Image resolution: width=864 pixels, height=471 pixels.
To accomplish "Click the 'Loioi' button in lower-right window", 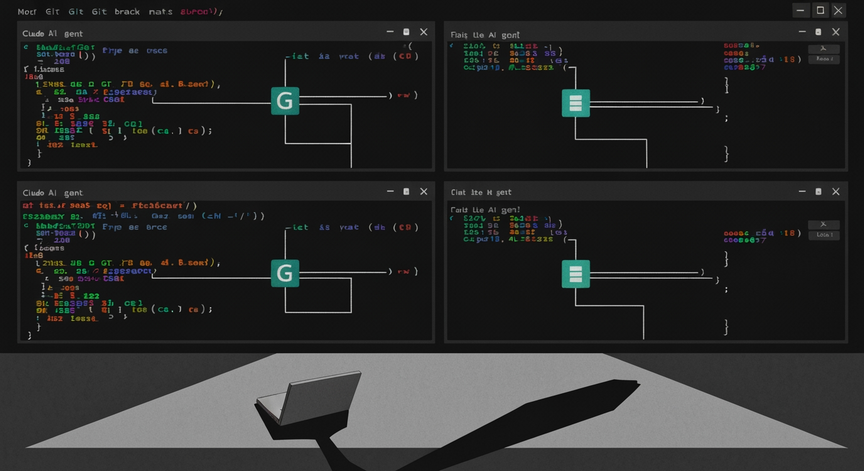I will coord(824,235).
